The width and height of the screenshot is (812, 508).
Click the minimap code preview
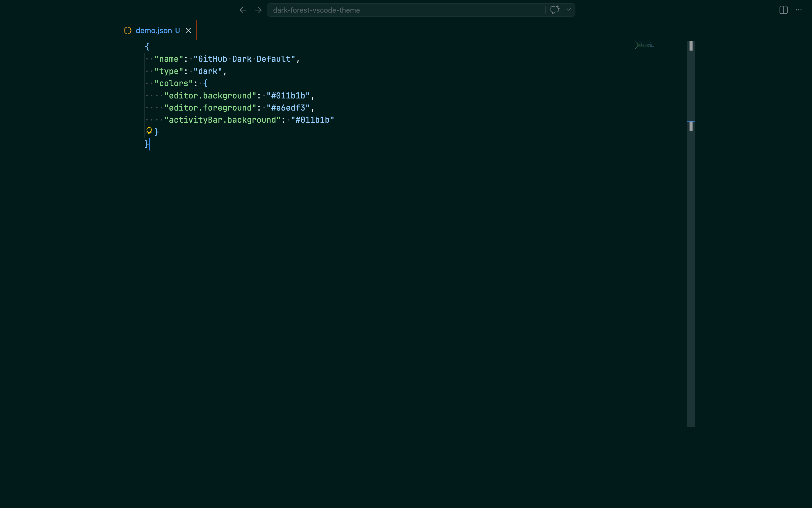click(x=645, y=45)
